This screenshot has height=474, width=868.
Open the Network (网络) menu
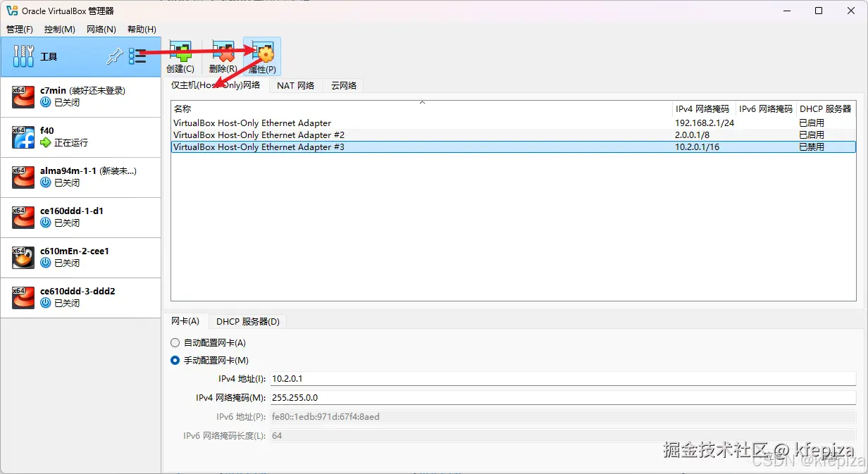(x=101, y=29)
